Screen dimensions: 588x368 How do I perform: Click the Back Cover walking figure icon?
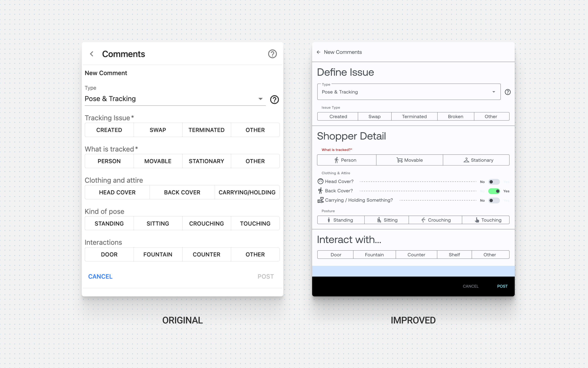tap(320, 191)
